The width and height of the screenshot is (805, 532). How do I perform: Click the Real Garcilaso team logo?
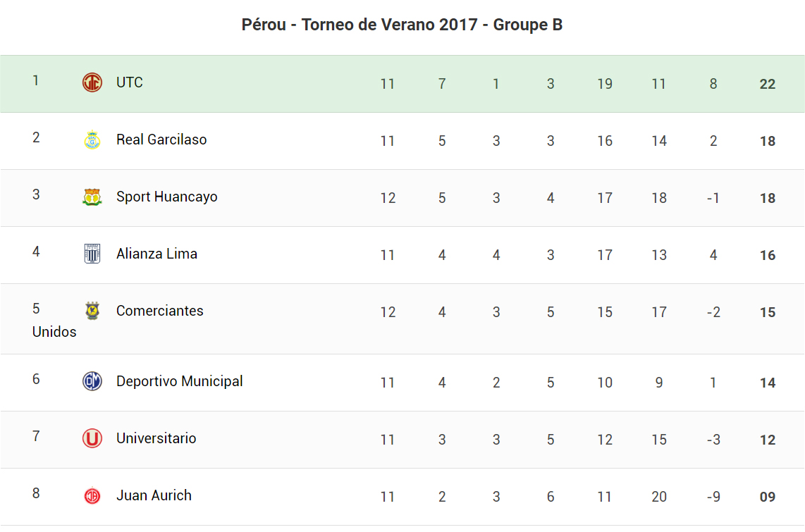coord(92,140)
